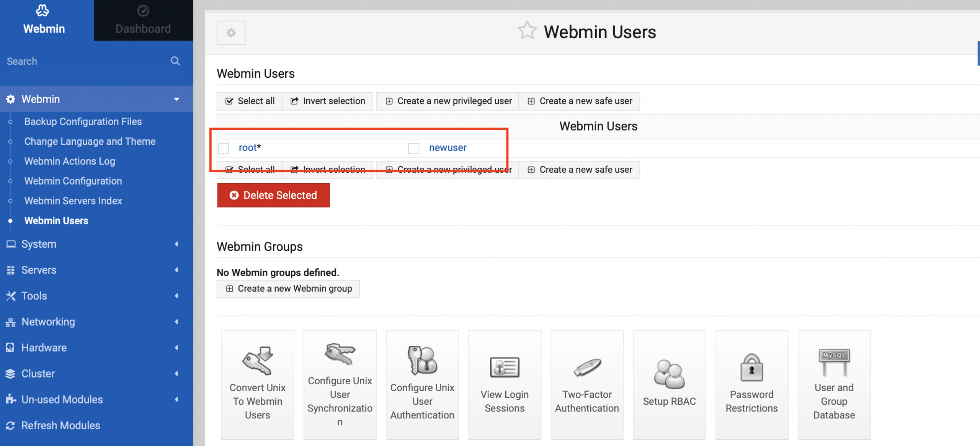Click the Dashboard tab label
This screenshot has height=446, width=980.
coord(143,29)
